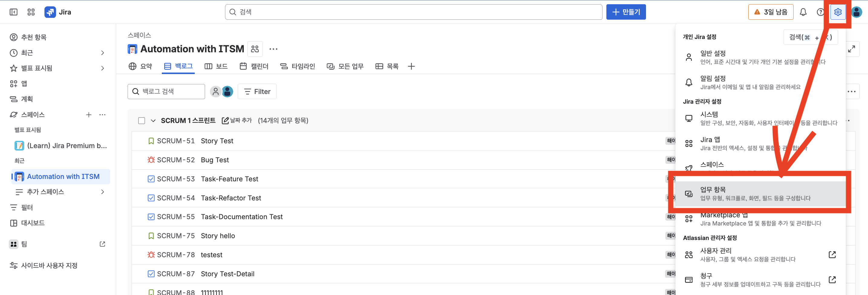Switch to the 백로그 tab
The height and width of the screenshot is (295, 868).
(x=178, y=66)
